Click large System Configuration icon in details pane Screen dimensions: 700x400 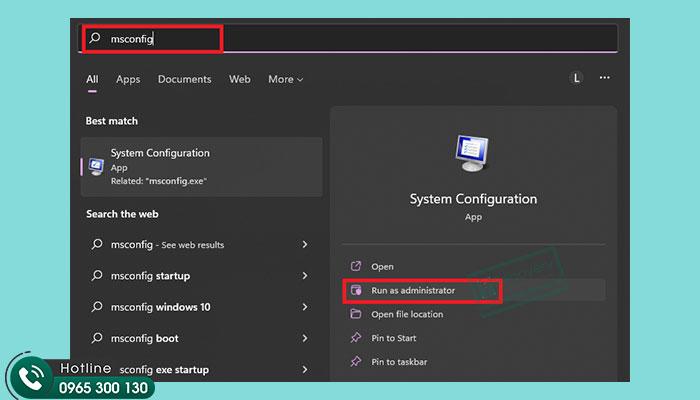(472, 154)
